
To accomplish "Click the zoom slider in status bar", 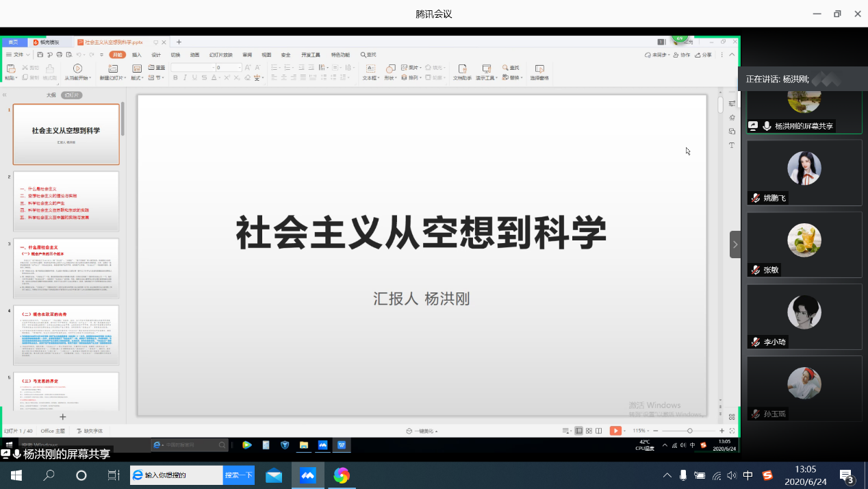I will click(x=689, y=431).
